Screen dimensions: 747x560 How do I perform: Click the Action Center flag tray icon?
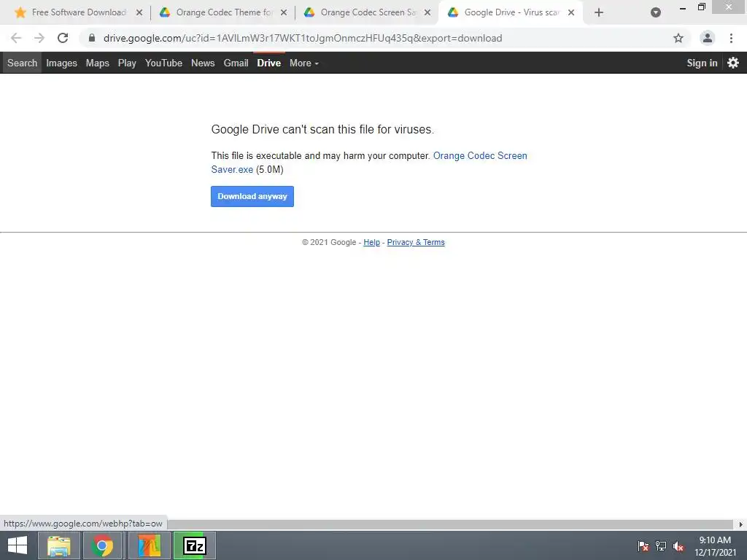click(x=643, y=546)
